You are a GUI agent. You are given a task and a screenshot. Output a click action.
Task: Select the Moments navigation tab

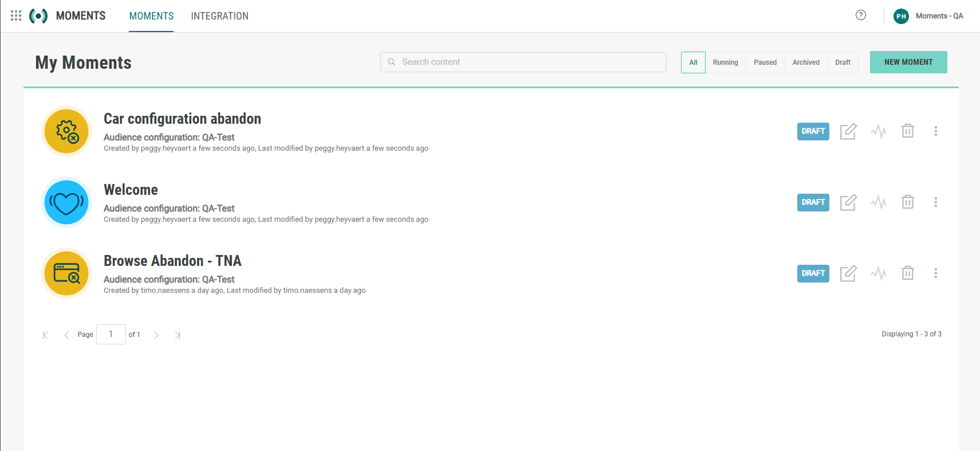coord(151,16)
